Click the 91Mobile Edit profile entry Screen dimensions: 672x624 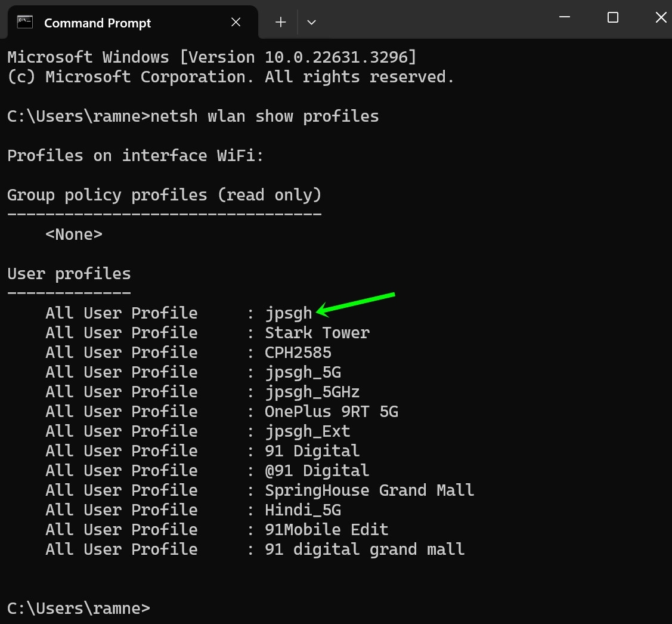pyautogui.click(x=327, y=529)
